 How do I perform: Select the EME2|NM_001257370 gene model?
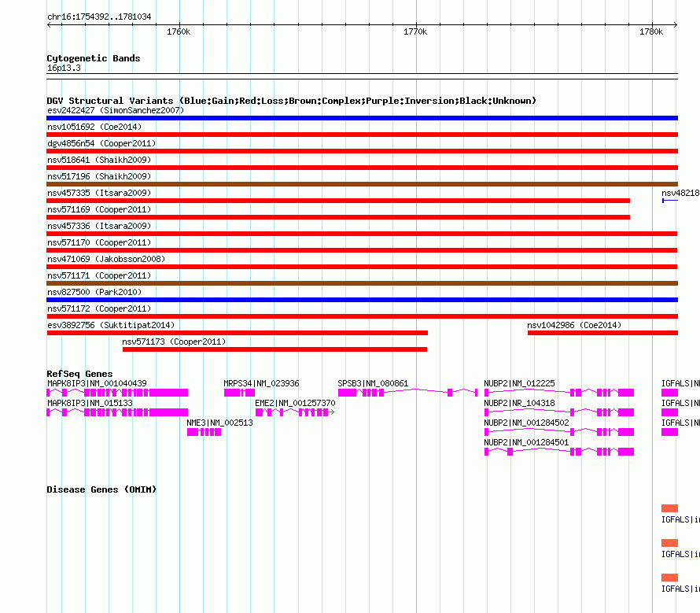[x=295, y=412]
